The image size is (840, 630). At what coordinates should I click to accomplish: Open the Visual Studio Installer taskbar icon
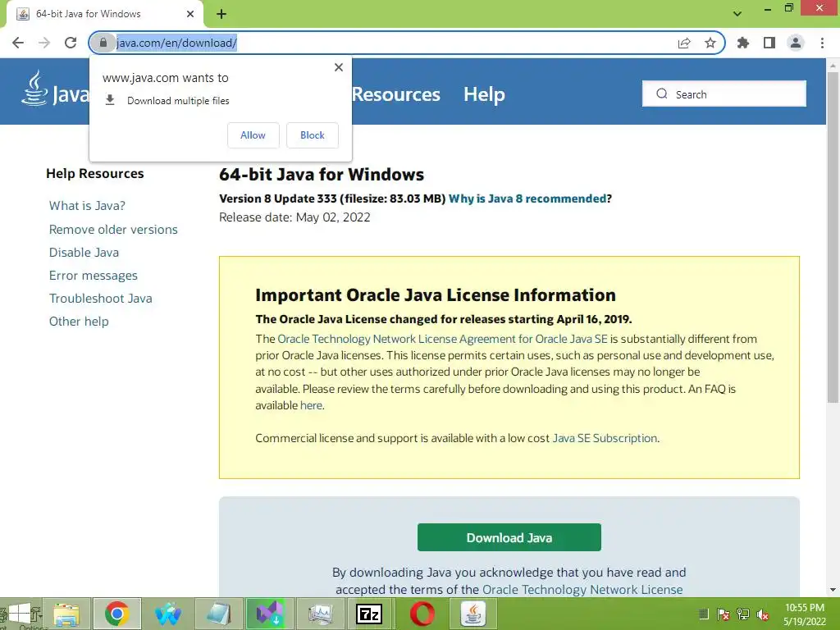269,614
